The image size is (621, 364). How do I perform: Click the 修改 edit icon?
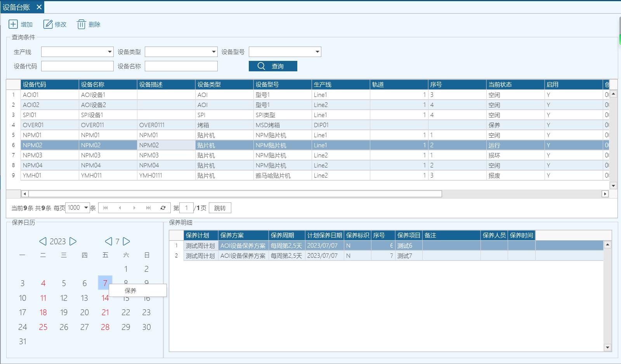(x=48, y=24)
